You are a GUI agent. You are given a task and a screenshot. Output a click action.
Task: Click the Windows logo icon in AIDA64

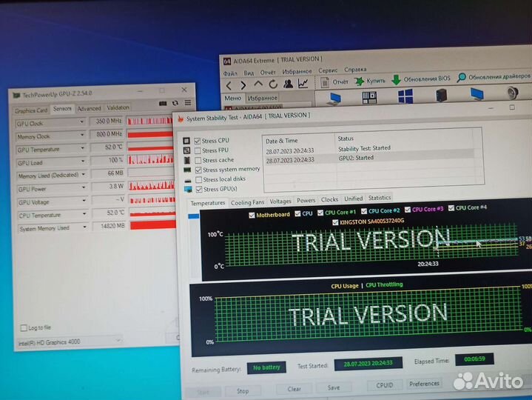[x=405, y=96]
